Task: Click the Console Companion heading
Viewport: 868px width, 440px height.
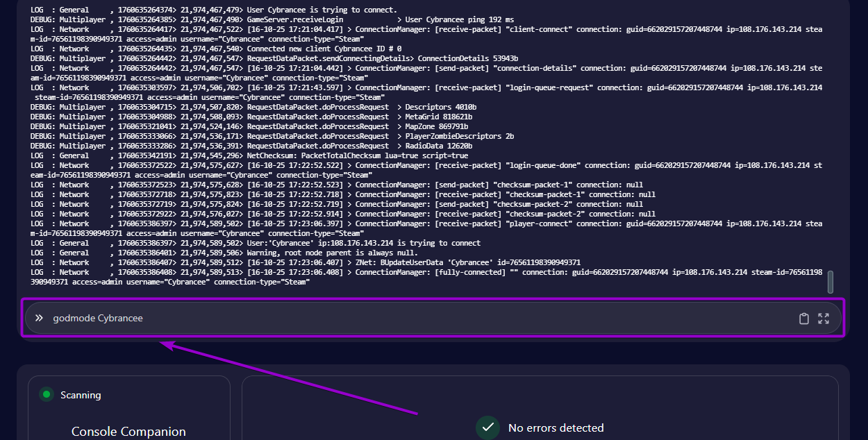Action: (x=128, y=432)
